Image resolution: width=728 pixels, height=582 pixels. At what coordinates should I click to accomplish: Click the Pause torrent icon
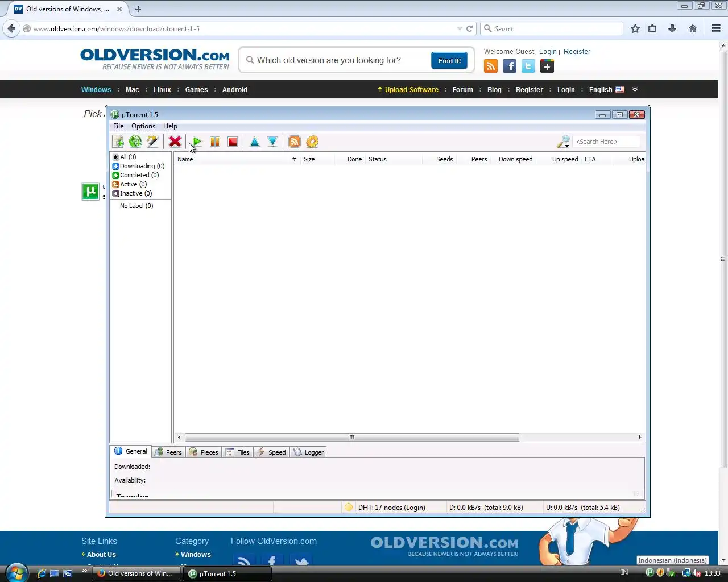215,142
